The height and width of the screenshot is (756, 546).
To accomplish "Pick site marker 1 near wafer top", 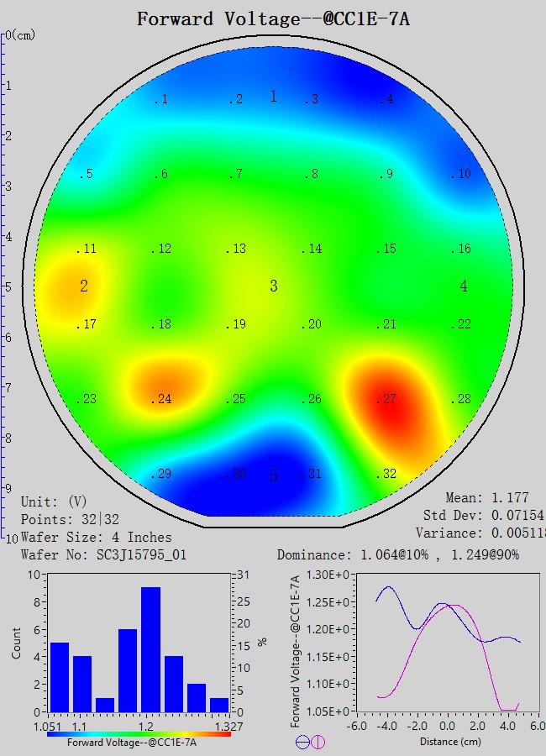I will 273,97.
